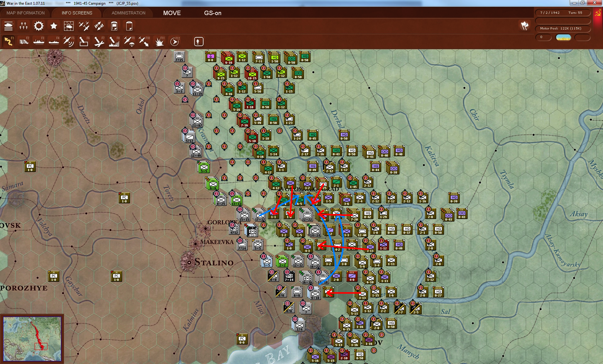Select the HQ 0-37 unit counter

pyautogui.click(x=407, y=229)
